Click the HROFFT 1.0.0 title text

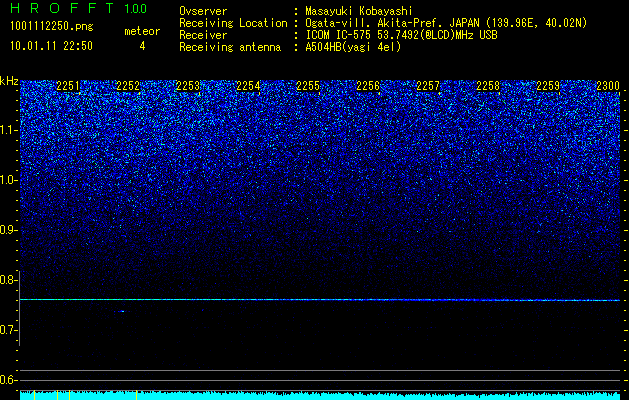pyautogui.click(x=78, y=8)
